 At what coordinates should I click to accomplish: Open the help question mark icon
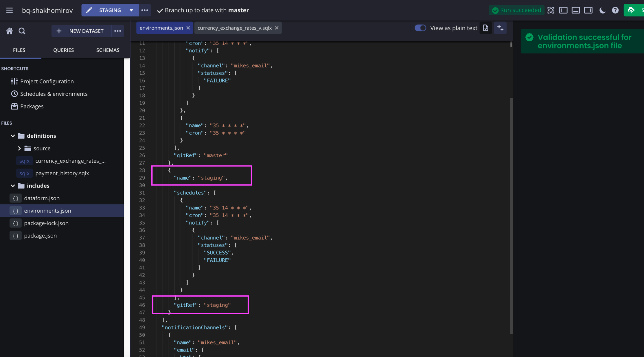[x=615, y=10]
